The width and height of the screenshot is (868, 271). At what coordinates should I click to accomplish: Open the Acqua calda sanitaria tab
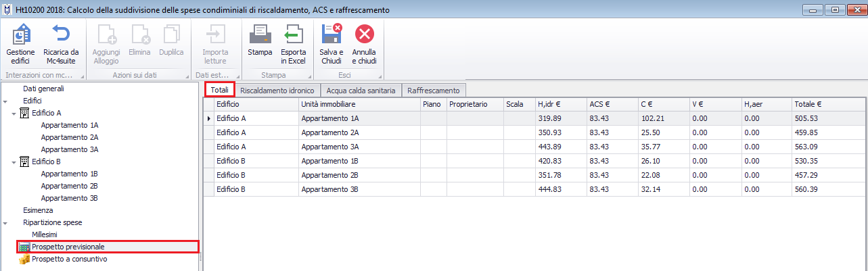(x=361, y=90)
